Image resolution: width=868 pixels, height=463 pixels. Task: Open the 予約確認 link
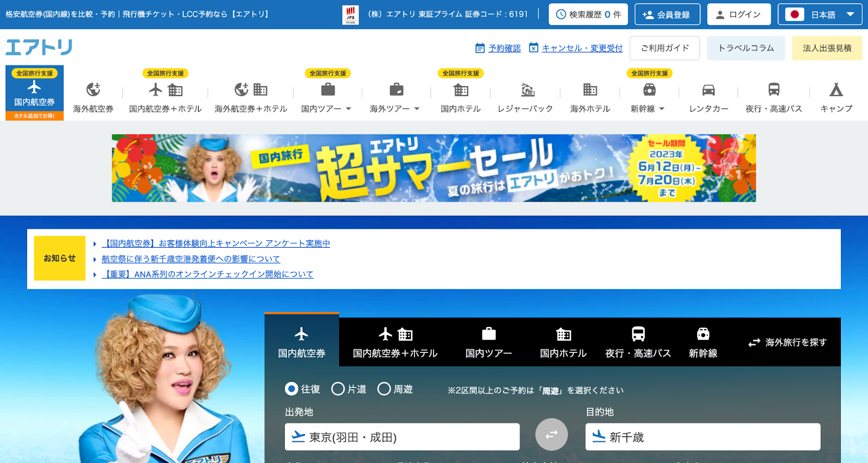coord(505,48)
